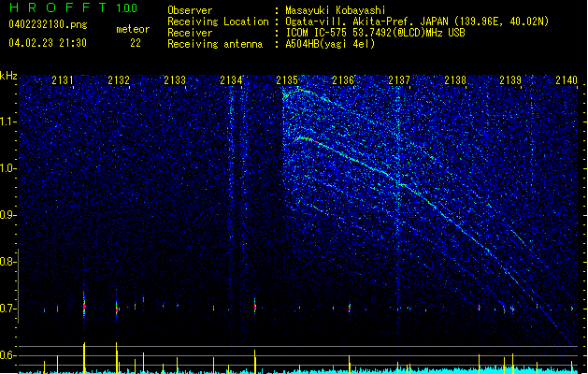Image resolution: width=588 pixels, height=374 pixels.
Task: Click the 0.6 kHz frequency label
Action: [x=7, y=355]
